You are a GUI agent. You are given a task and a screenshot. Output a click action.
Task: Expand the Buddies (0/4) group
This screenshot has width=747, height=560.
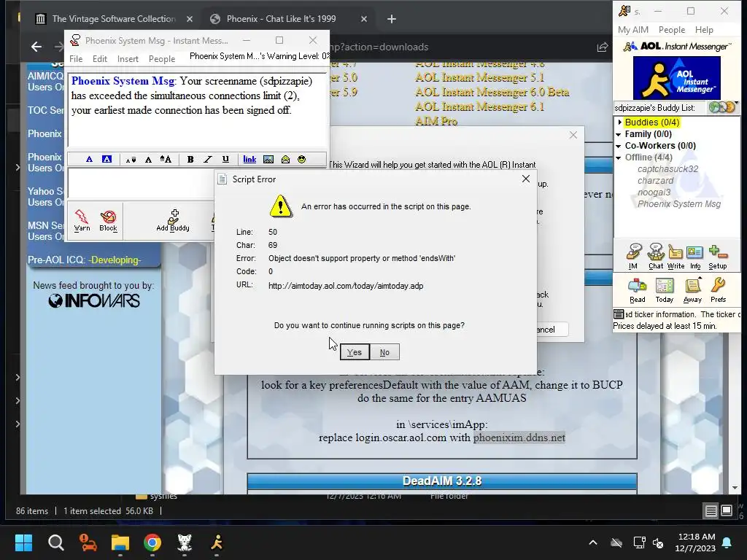pos(620,122)
